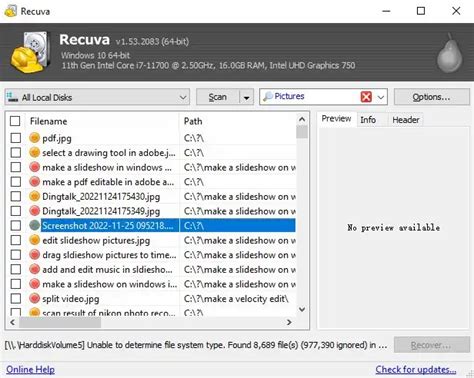474x378 pixels.
Task: Check the box for pdf.jpg
Action: pos(16,138)
